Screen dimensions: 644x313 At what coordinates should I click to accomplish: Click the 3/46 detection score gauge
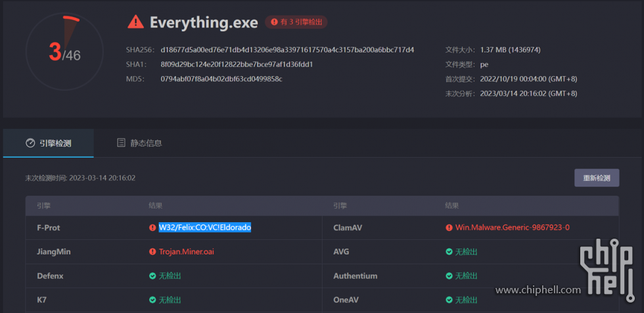(64, 52)
